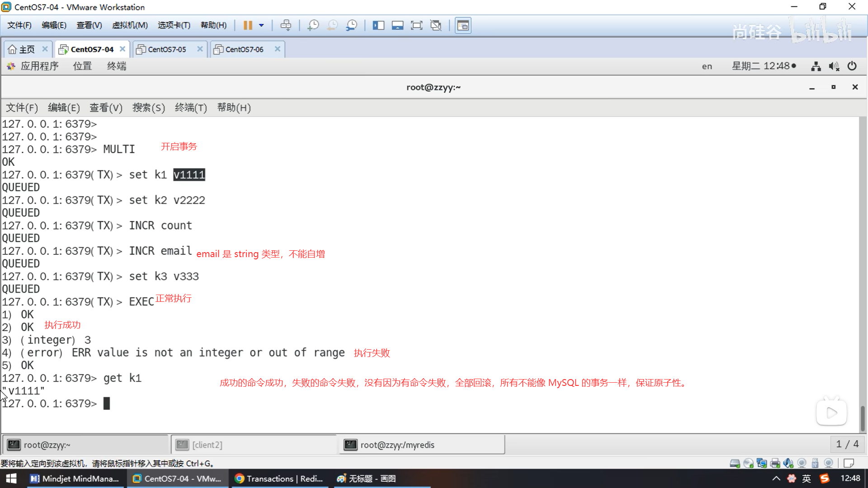Enter full screen mode
This screenshot has height=488, width=868.
tap(416, 25)
